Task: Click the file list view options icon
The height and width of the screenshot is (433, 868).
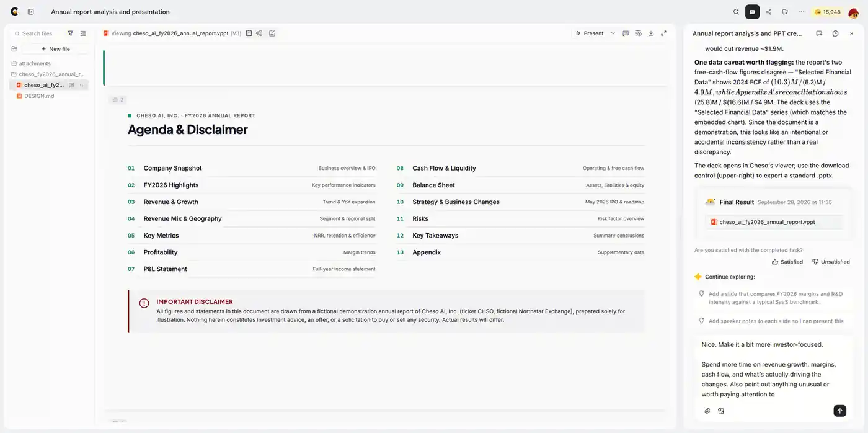Action: point(83,33)
